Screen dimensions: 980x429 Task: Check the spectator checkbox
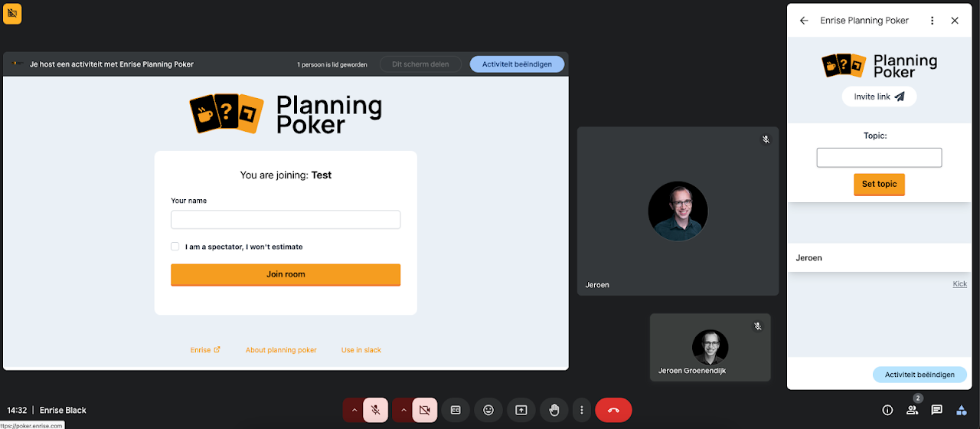coord(175,247)
